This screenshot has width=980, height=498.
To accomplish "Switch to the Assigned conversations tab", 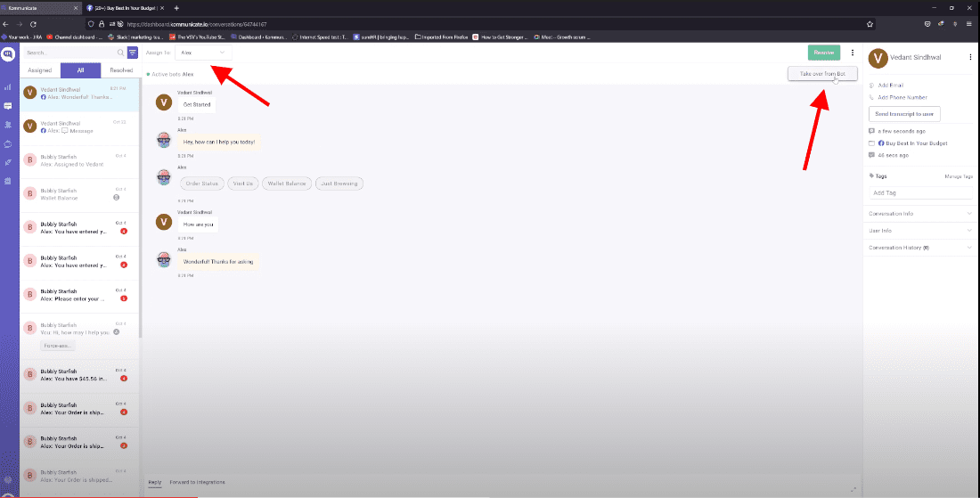I will click(40, 70).
